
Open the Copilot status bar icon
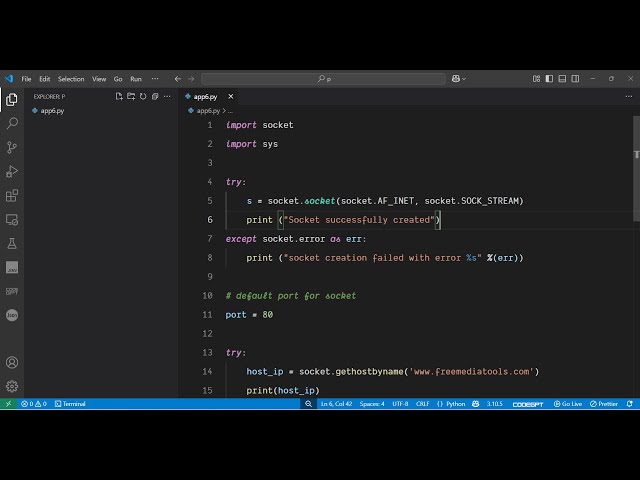(476, 404)
